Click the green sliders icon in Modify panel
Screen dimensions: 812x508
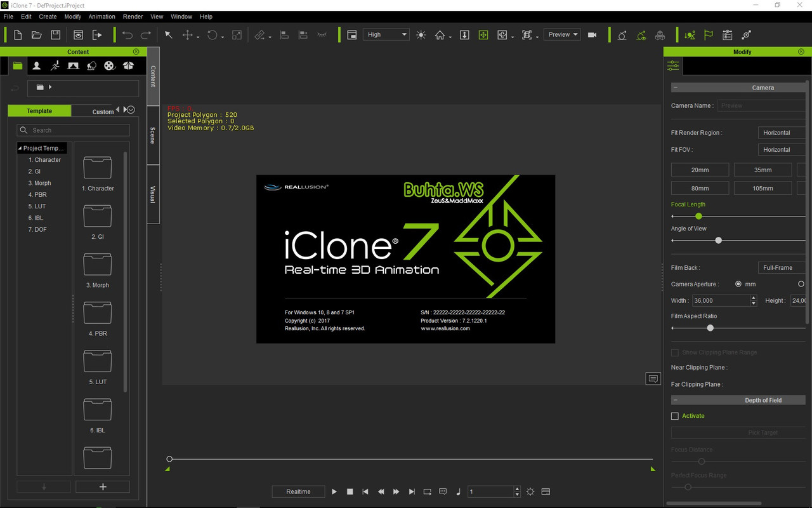tap(673, 66)
